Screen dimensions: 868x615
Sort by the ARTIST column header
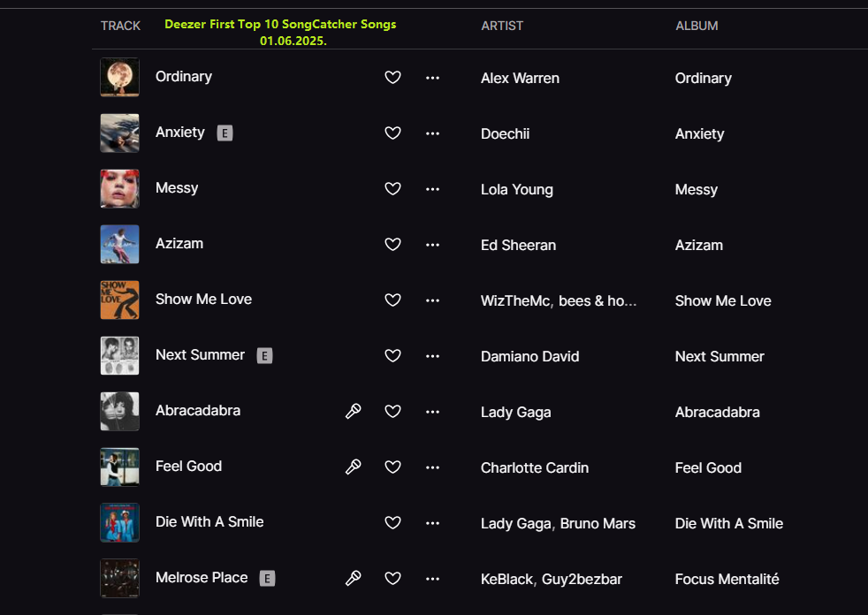click(x=502, y=26)
